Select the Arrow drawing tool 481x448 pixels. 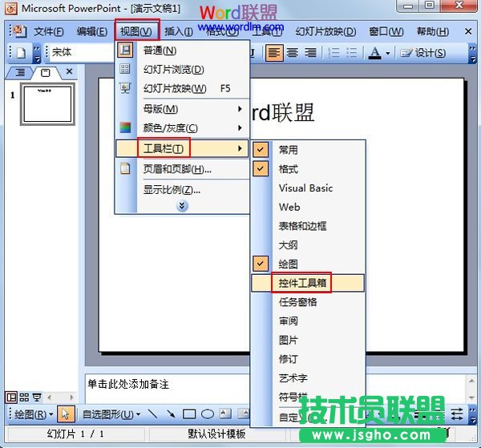(x=171, y=414)
